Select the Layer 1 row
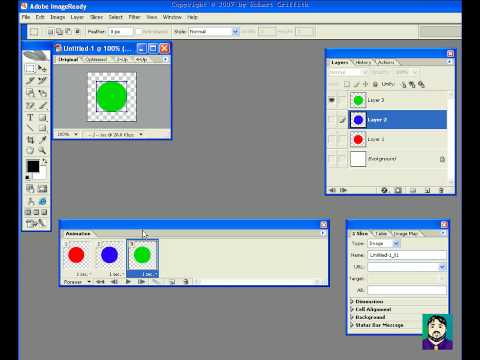Screen dimensions: 480x360 tap(397, 139)
